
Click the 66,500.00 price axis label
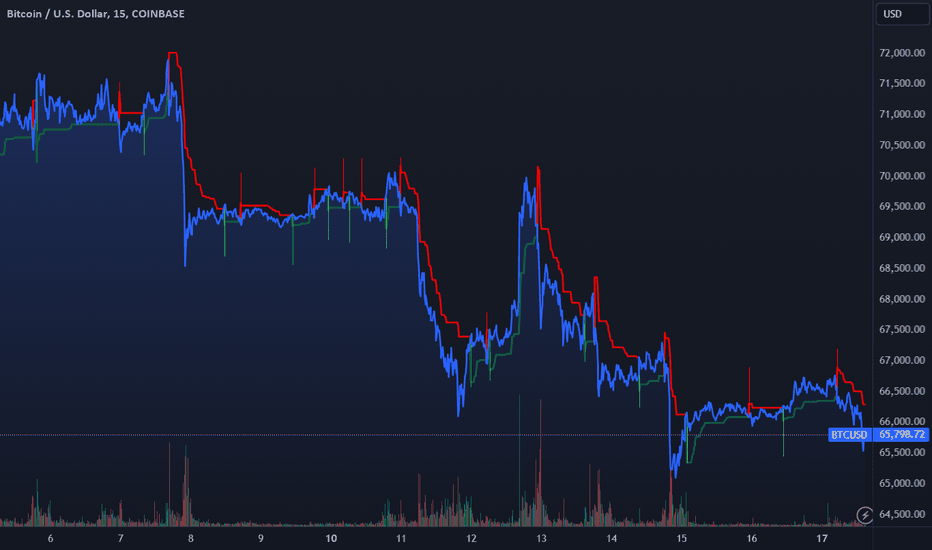tap(902, 391)
